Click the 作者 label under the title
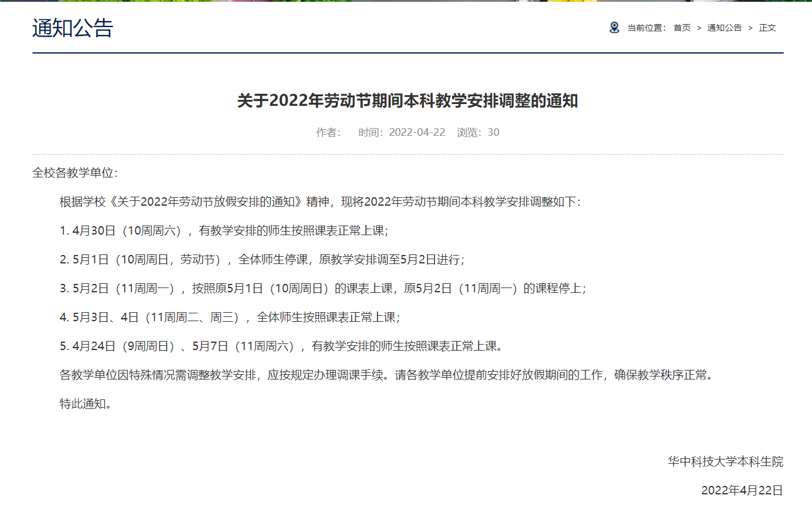The width and height of the screenshot is (812, 507). pyautogui.click(x=329, y=132)
